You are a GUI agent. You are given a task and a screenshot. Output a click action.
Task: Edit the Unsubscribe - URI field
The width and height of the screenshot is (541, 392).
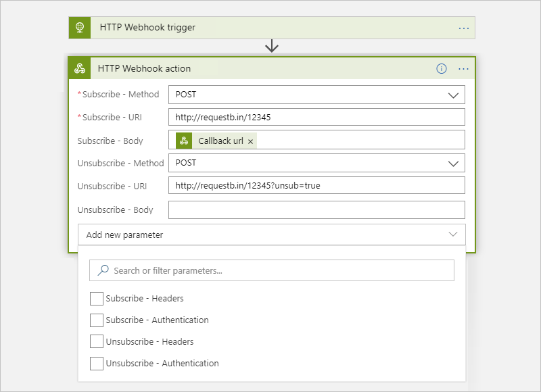click(x=316, y=186)
